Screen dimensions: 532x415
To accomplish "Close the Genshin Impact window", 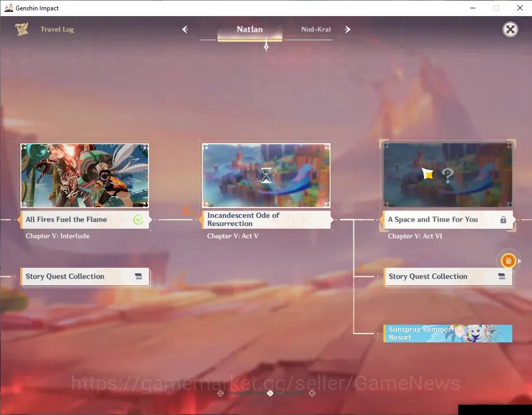I will point(520,8).
